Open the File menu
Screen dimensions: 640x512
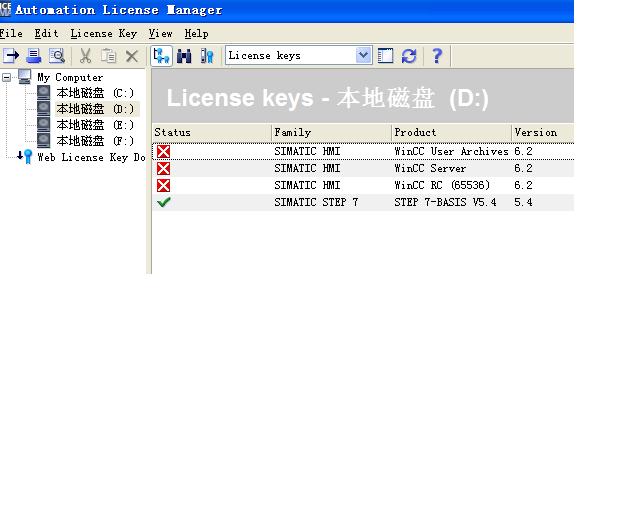click(x=11, y=33)
